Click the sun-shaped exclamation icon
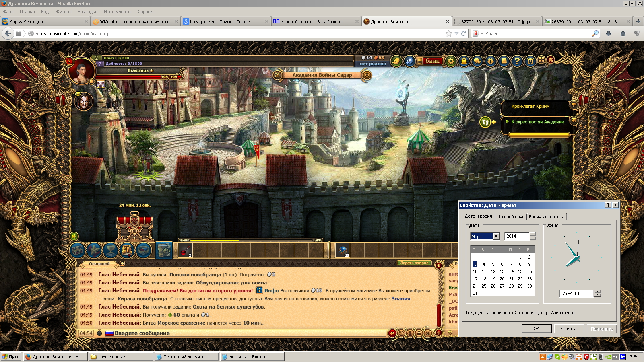This screenshot has width=644, height=362. [491, 61]
